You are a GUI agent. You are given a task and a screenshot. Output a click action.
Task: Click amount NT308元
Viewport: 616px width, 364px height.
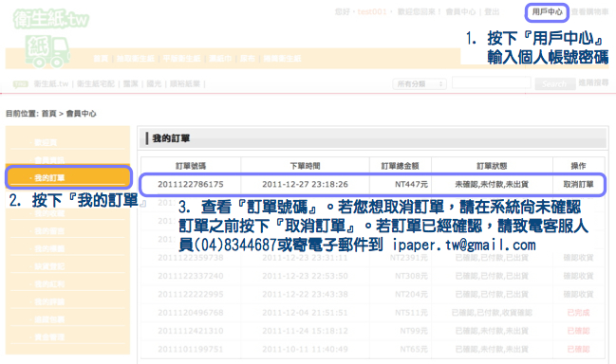pyautogui.click(x=411, y=276)
